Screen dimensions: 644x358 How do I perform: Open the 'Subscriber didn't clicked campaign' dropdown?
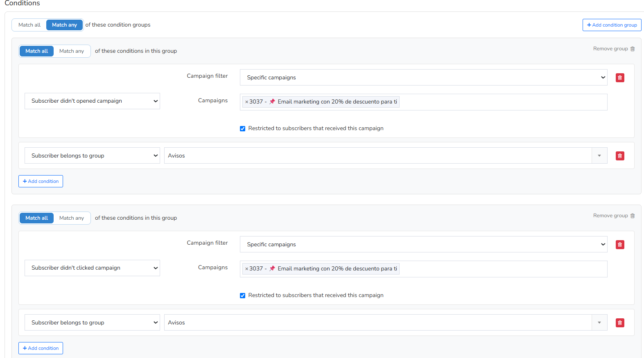(92, 268)
